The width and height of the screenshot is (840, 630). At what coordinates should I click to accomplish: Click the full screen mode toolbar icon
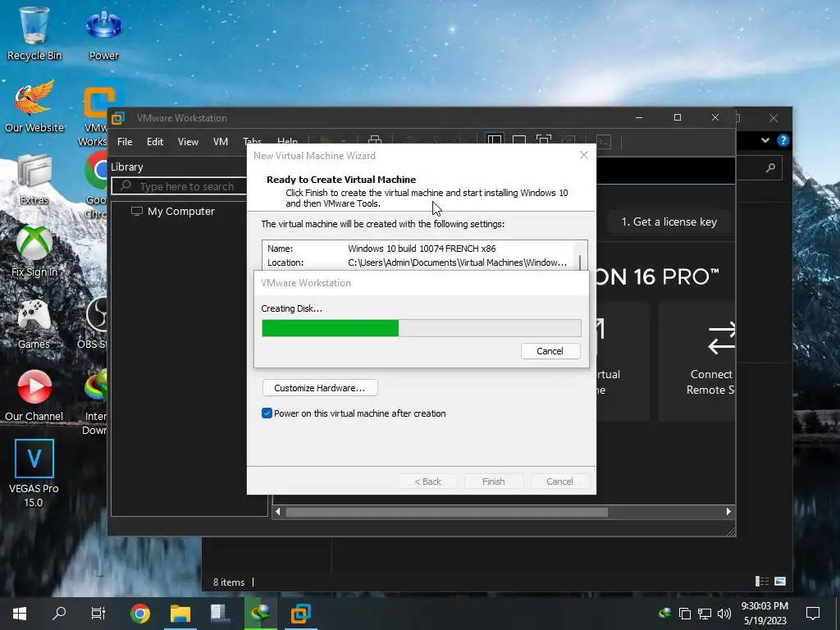[x=543, y=141]
